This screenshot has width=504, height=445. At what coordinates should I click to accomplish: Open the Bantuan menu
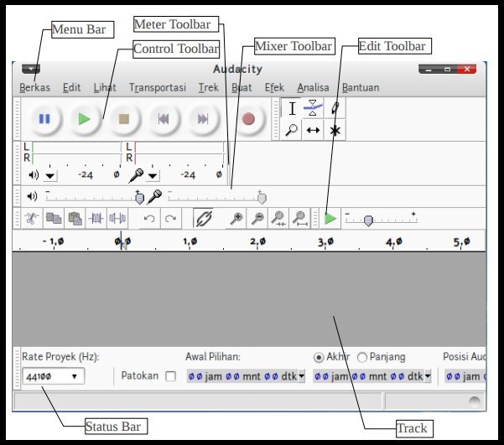[361, 87]
